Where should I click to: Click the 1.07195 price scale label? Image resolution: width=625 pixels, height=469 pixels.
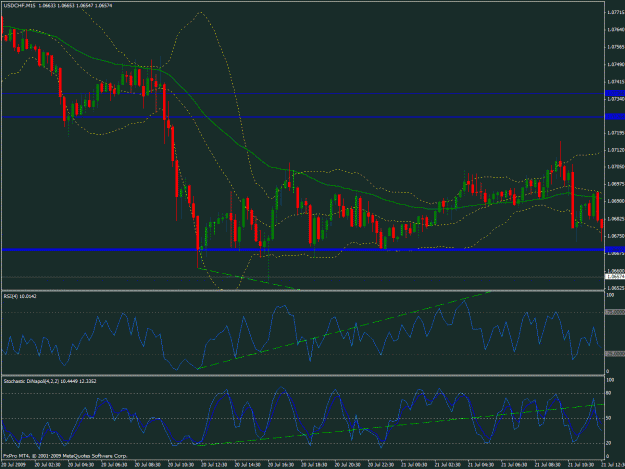pyautogui.click(x=615, y=133)
